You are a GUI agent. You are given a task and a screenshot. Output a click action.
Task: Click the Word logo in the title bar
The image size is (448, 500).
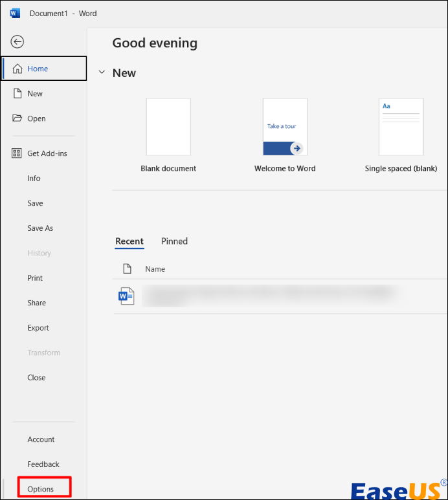15,14
